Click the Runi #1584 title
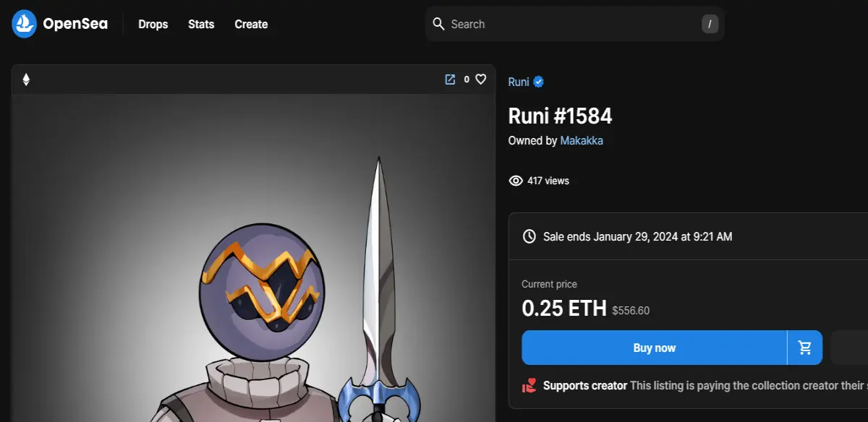The height and width of the screenshot is (422, 868). pyautogui.click(x=561, y=116)
